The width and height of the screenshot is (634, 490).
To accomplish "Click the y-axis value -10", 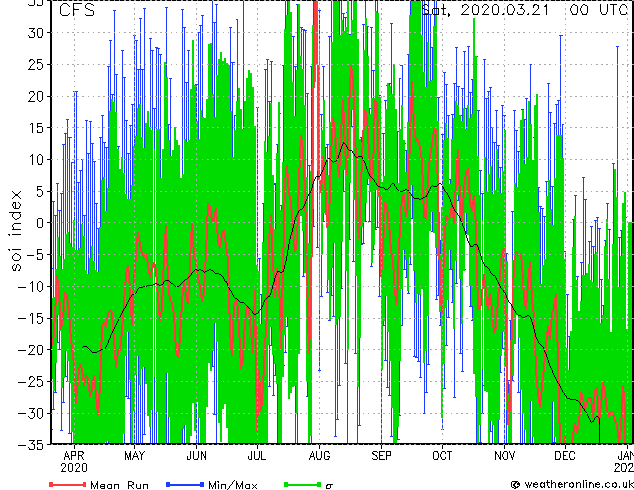I will [x=31, y=287].
